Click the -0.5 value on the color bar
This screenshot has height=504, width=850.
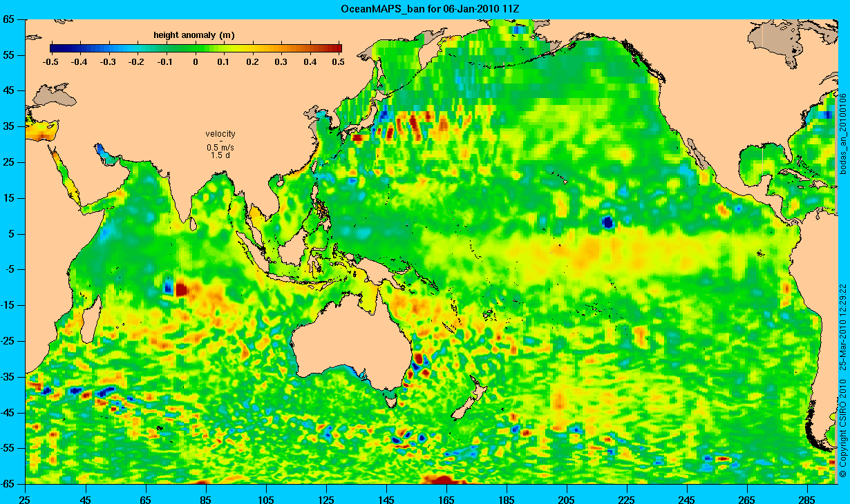pos(50,62)
